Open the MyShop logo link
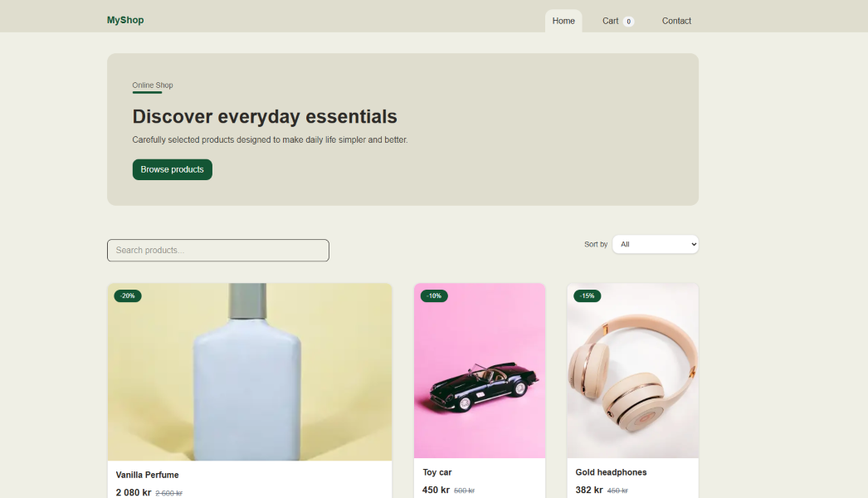 coord(125,20)
